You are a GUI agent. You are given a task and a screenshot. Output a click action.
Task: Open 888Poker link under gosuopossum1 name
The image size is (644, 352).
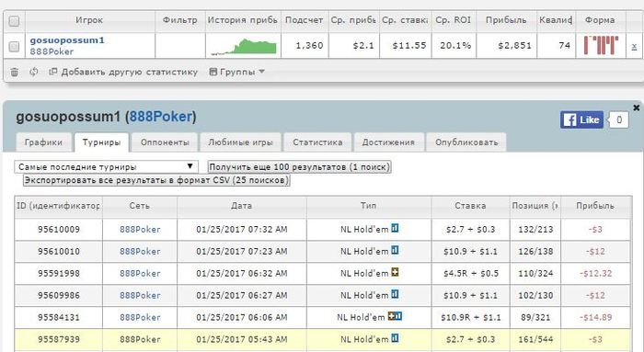click(x=52, y=51)
